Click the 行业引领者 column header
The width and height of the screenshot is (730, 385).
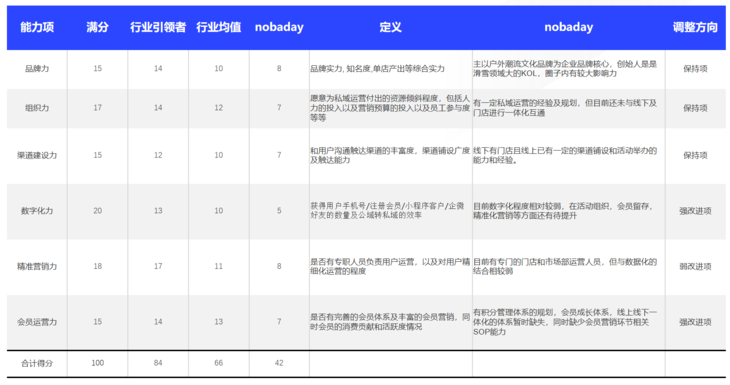click(x=158, y=27)
